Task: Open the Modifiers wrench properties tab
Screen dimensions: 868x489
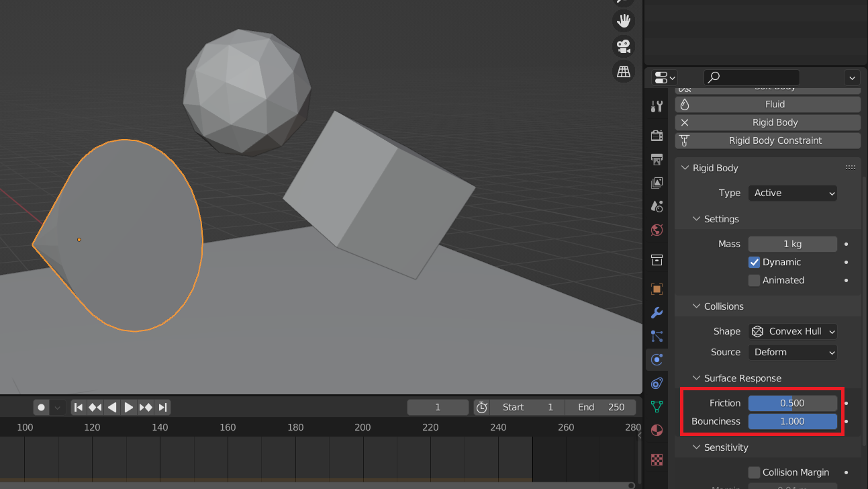Action: (x=657, y=312)
